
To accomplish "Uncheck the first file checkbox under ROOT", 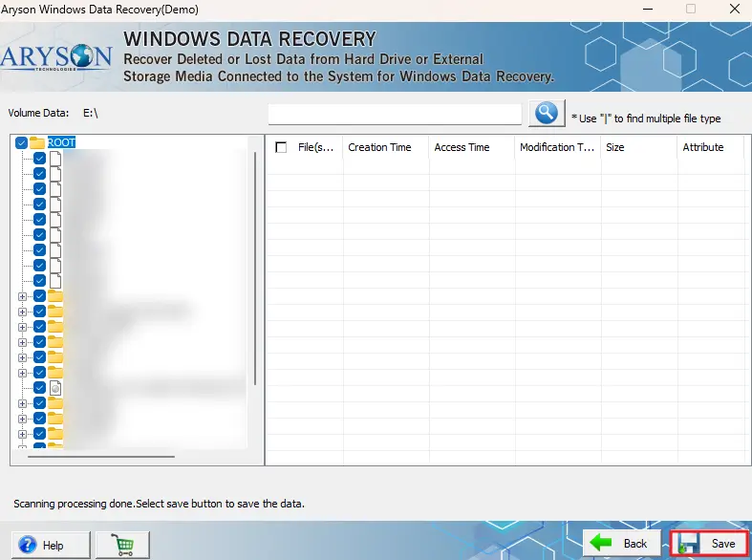I will point(40,158).
